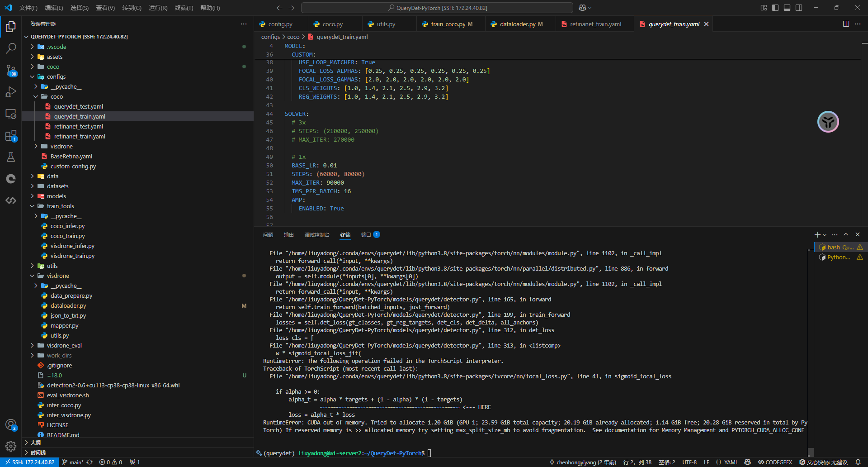The width and height of the screenshot is (868, 467).
Task: Open editor more actions ellipsis
Action: (858, 24)
